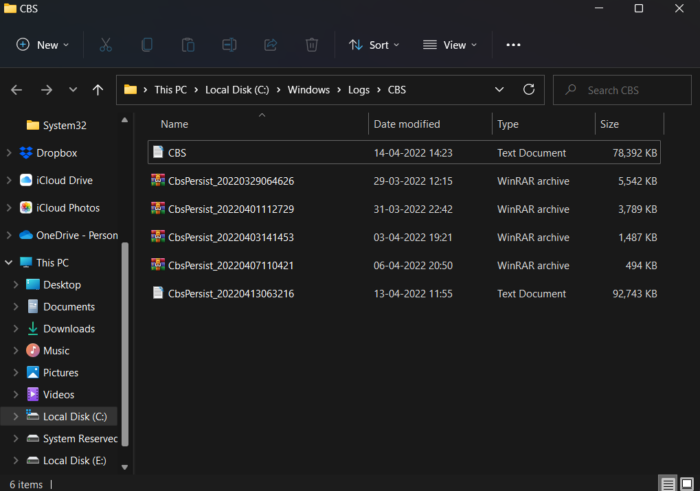Screen dimensions: 700x491
Task: Open the See more ellipsis menu
Action: point(513,45)
